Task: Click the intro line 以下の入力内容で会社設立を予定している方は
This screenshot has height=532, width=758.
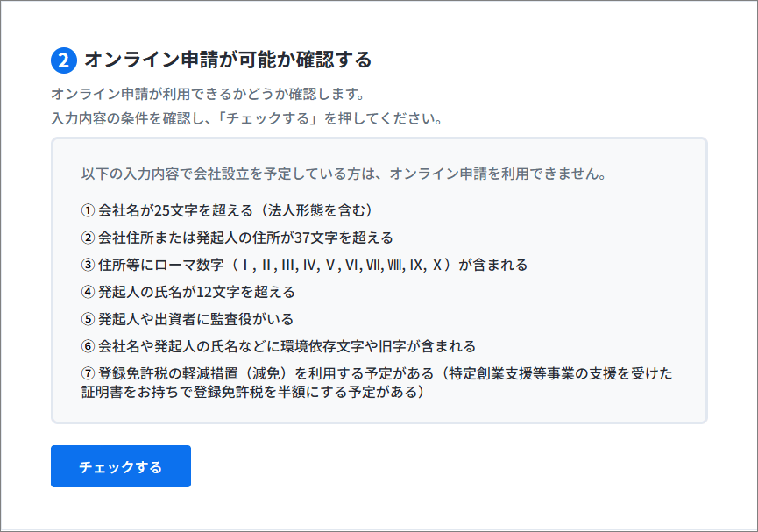Action: point(344,174)
